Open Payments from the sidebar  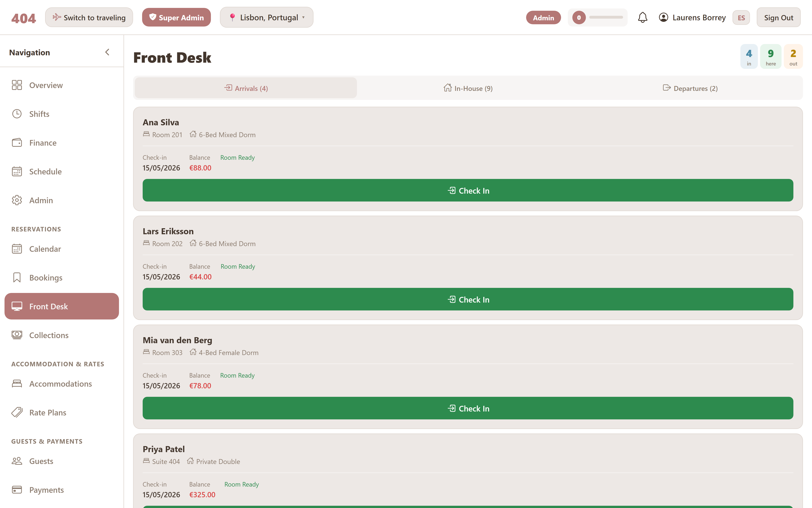(x=62, y=490)
